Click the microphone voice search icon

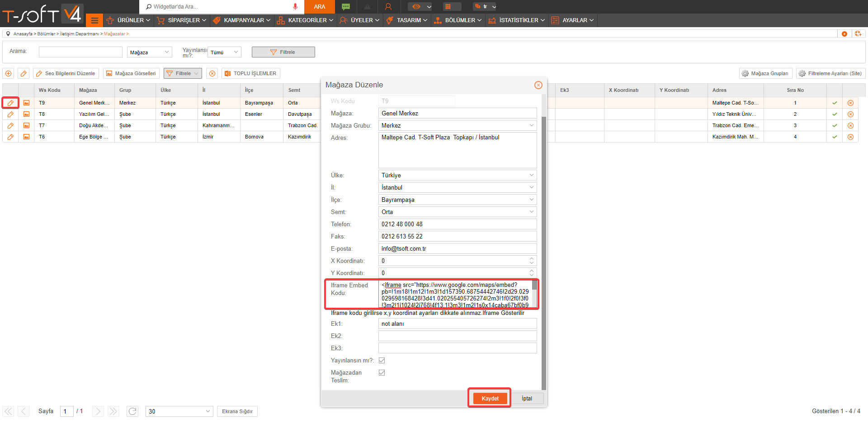tap(295, 6)
